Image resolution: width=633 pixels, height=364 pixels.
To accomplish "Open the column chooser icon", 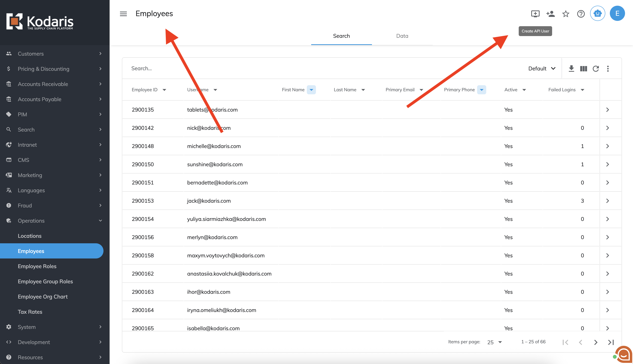I will [x=583, y=69].
